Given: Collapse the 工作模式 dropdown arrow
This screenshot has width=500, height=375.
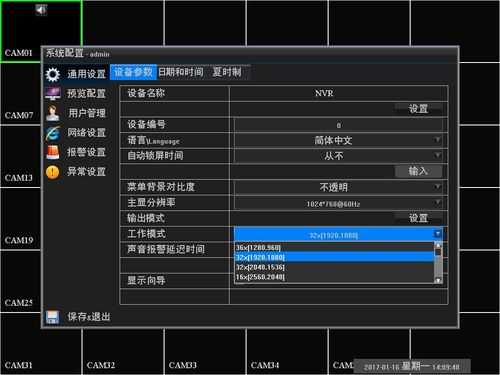Looking at the screenshot, I should tap(438, 234).
